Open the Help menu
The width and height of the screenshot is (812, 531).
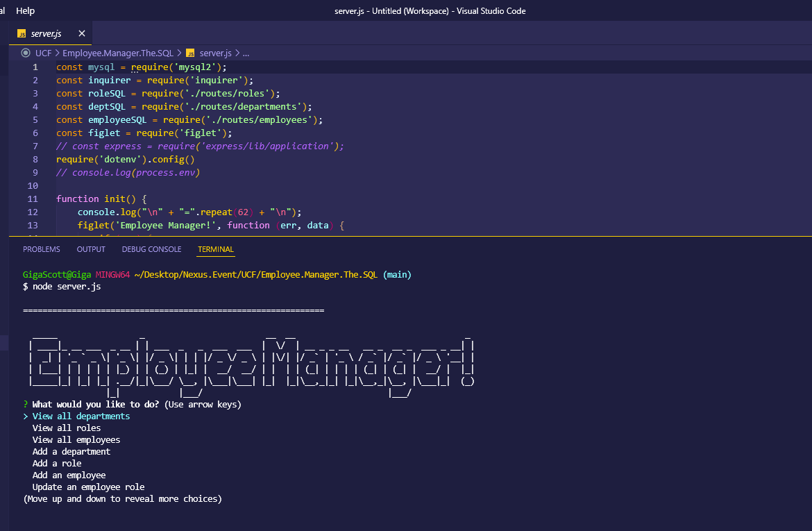click(x=25, y=10)
